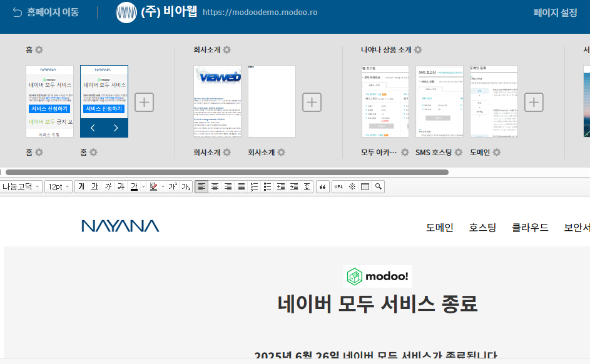Open the 나눔고딕 font family dropdown
The height and width of the screenshot is (364, 590).
(x=21, y=186)
